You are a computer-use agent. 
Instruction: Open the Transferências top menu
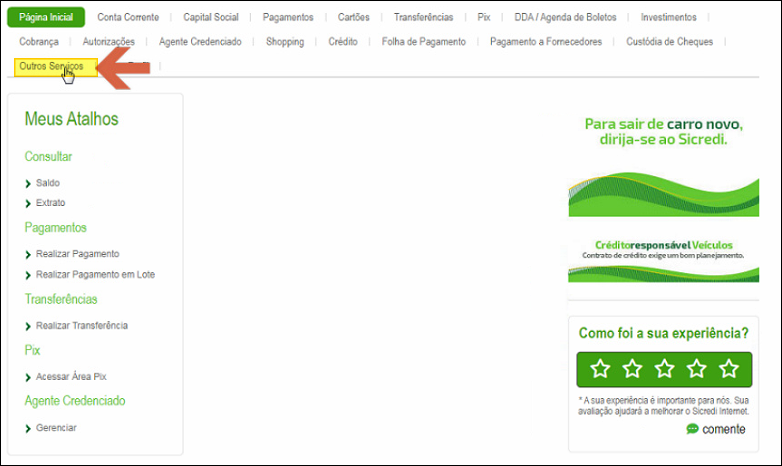coord(423,17)
